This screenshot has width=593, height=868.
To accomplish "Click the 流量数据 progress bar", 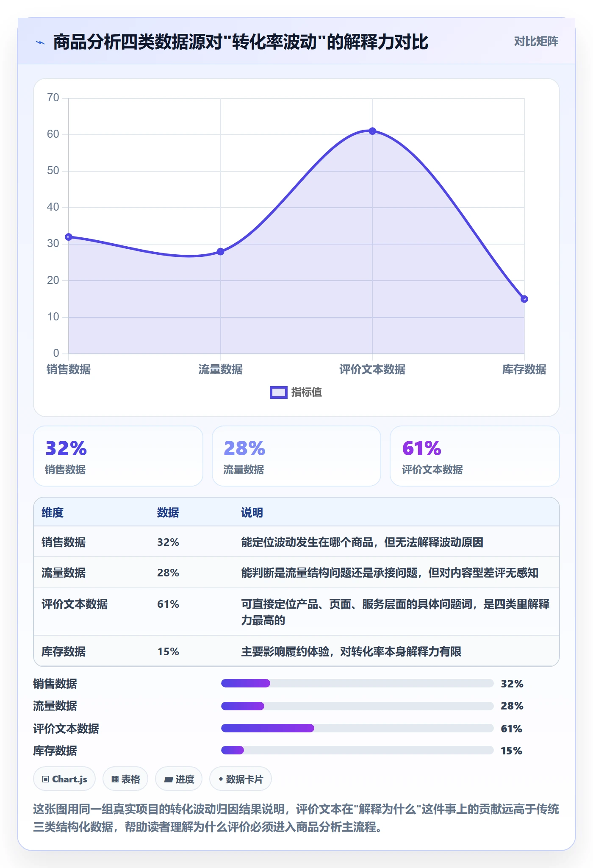I will pos(357,706).
